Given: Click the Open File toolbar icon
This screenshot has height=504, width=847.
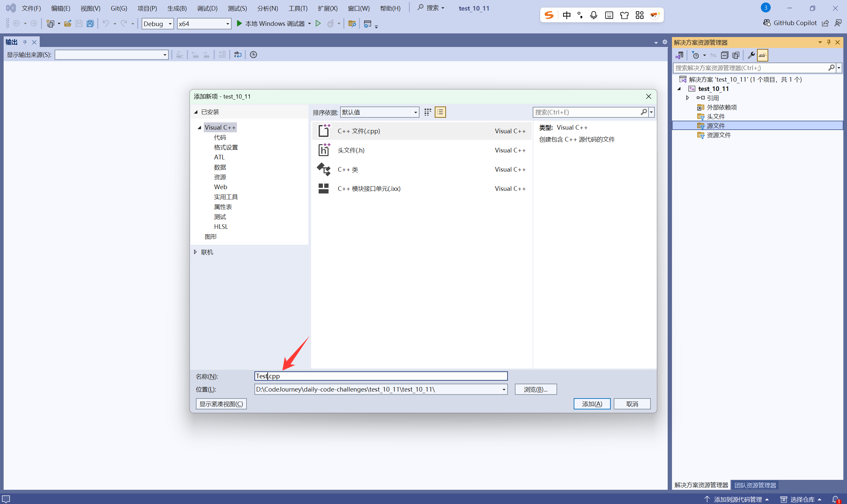Looking at the screenshot, I should (x=67, y=23).
